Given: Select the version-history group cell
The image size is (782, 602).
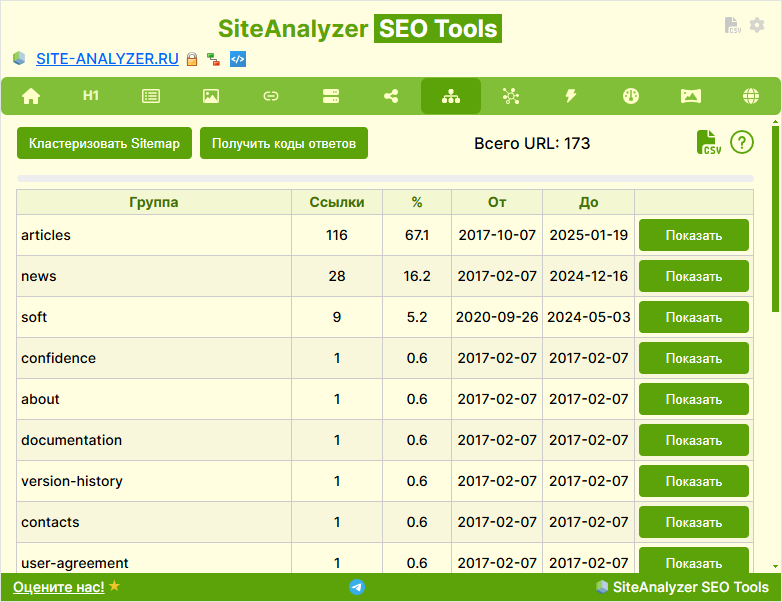Looking at the screenshot, I should (x=154, y=481).
